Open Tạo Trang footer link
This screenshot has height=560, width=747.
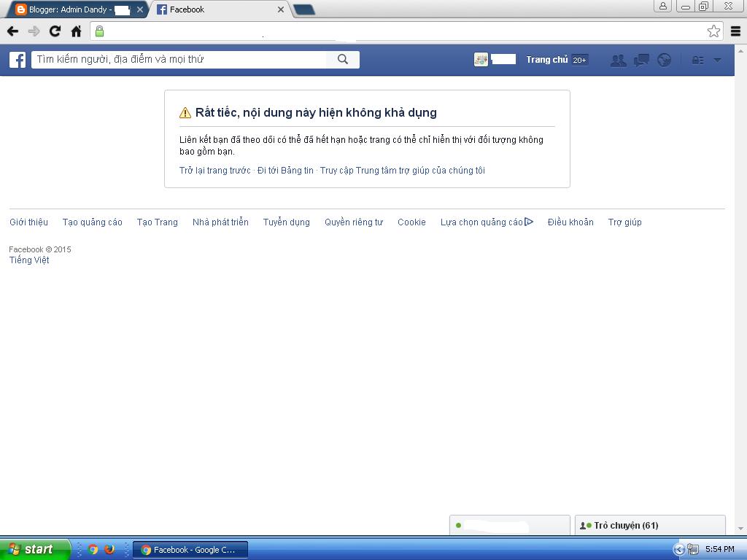(158, 222)
